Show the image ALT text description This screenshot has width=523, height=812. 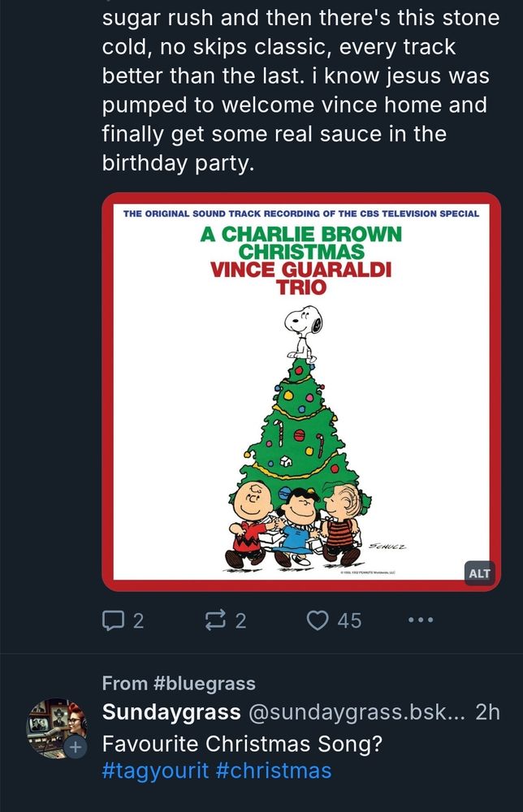tap(480, 573)
